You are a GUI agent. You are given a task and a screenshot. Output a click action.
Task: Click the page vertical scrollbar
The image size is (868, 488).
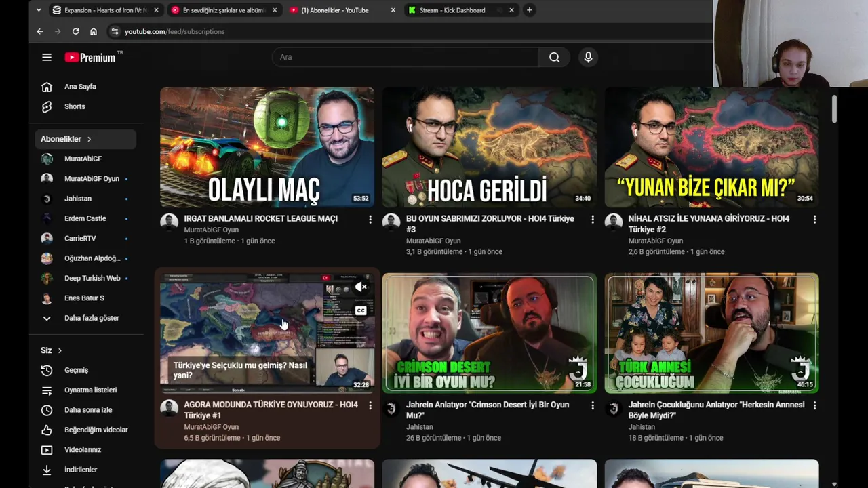click(x=834, y=108)
